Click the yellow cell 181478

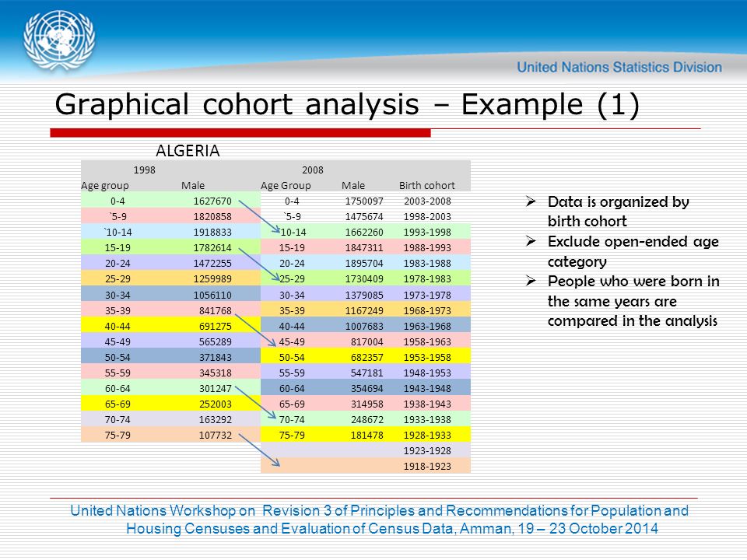coord(366,436)
